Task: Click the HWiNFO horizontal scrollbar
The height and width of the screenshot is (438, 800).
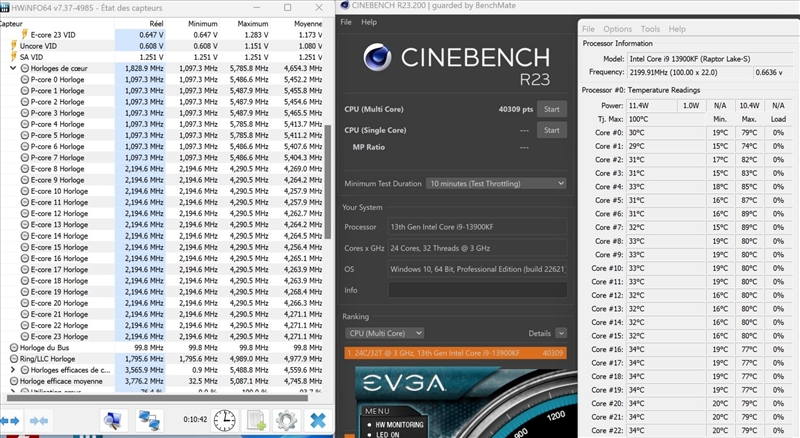Action: [x=157, y=398]
